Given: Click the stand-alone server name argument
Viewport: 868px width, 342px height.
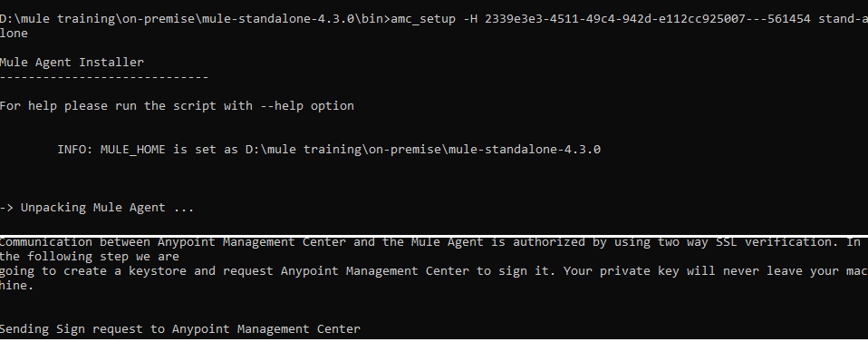Looking at the screenshot, I should (844, 19).
